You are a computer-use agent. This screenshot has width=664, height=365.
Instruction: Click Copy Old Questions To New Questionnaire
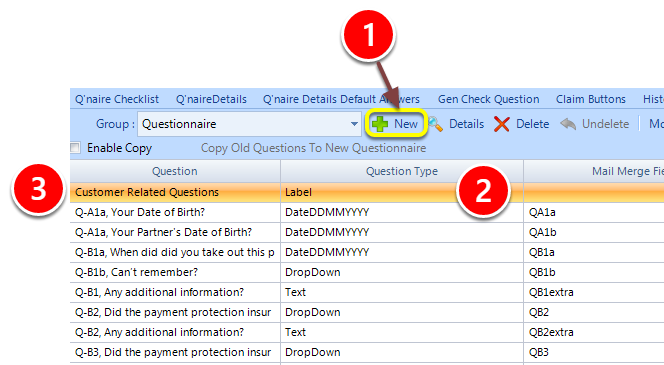click(313, 148)
